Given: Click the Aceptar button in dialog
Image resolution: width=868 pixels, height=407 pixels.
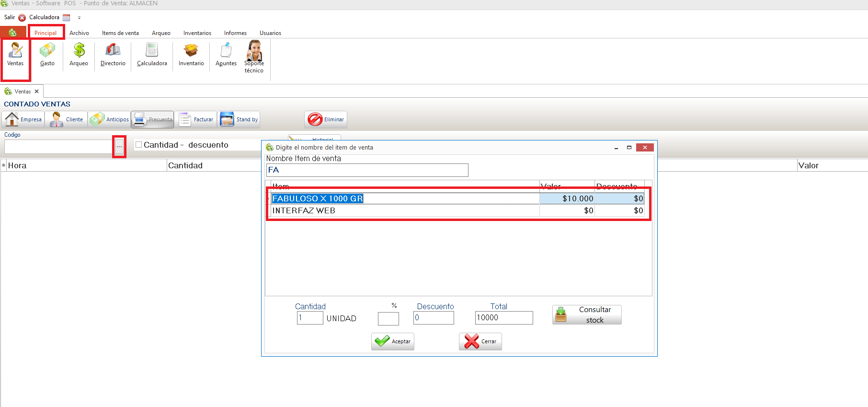Looking at the screenshot, I should pyautogui.click(x=393, y=341).
